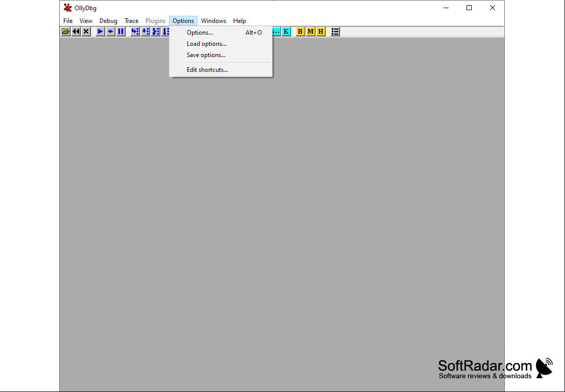Open the Windows menu
This screenshot has height=392, width=565.
pos(213,21)
